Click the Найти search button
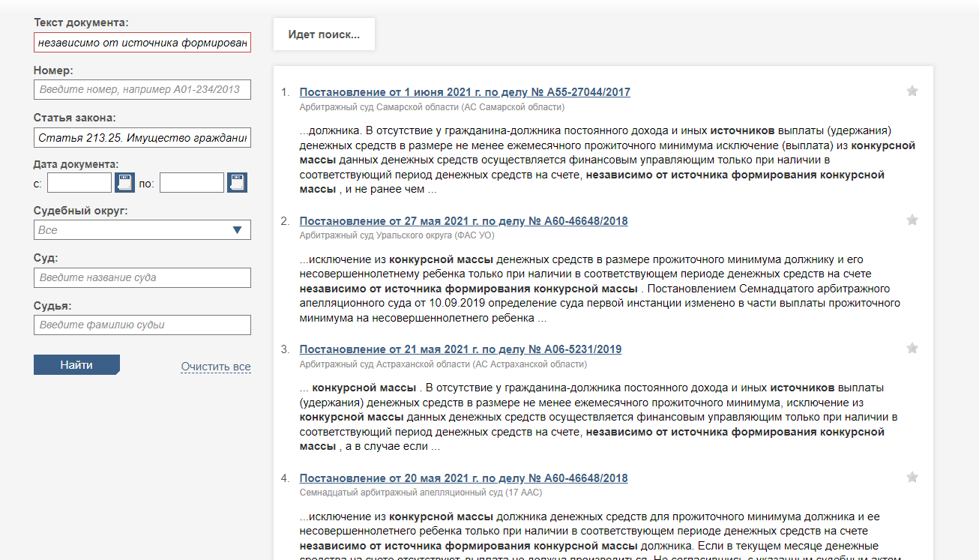This screenshot has height=560, width=979. [76, 365]
